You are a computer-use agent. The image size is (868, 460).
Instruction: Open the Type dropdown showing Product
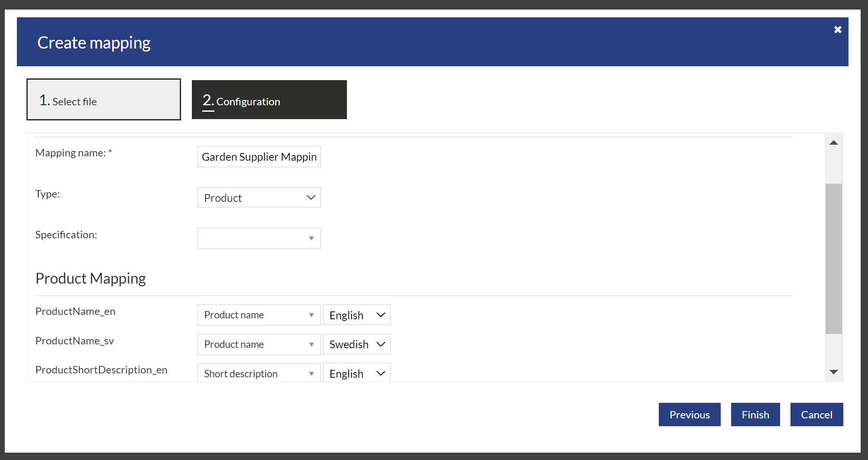coord(259,198)
